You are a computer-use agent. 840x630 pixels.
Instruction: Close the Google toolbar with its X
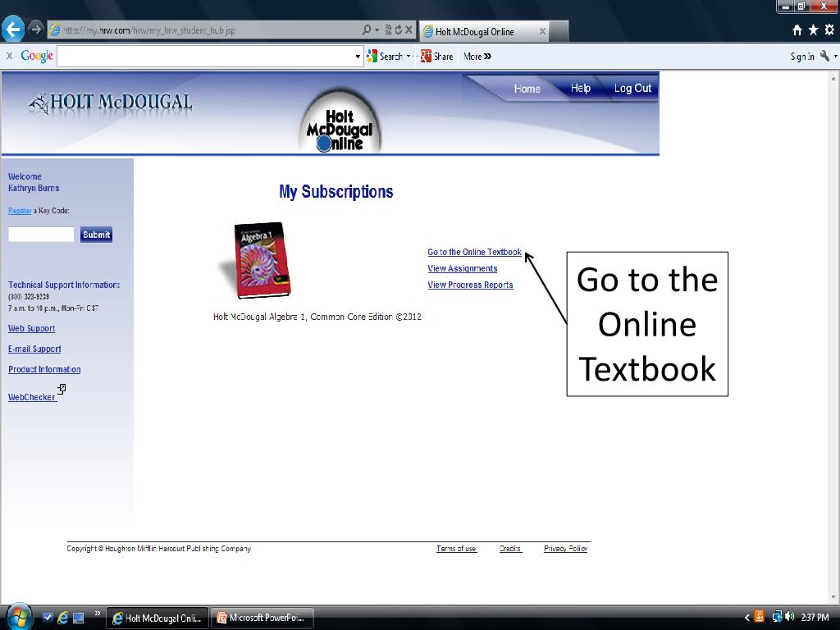[x=9, y=56]
